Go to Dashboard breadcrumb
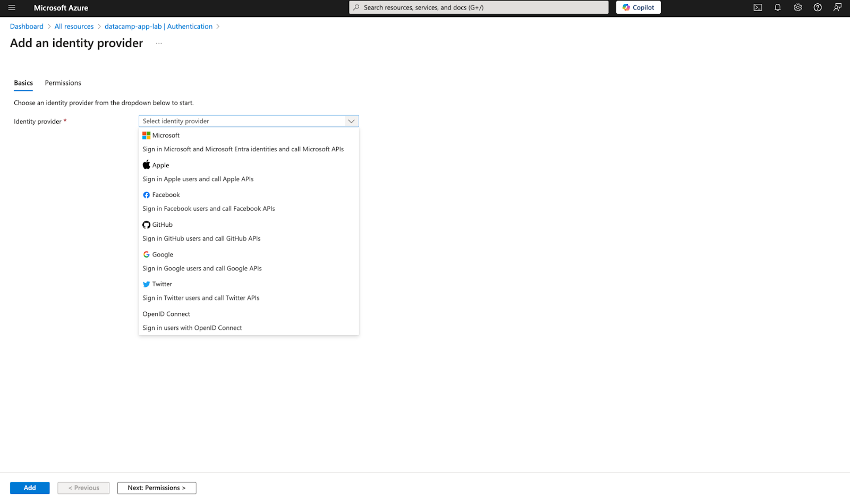 click(27, 27)
